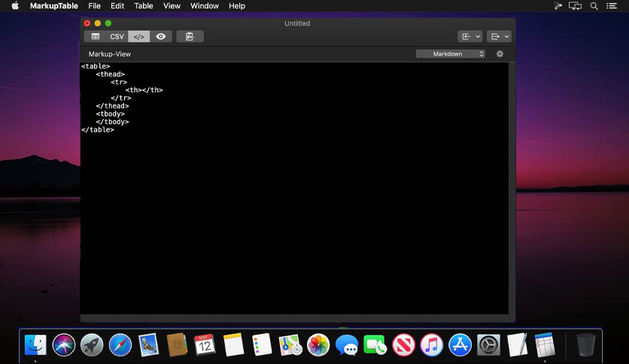Open the View menu
The width and height of the screenshot is (629, 364).
click(x=172, y=6)
